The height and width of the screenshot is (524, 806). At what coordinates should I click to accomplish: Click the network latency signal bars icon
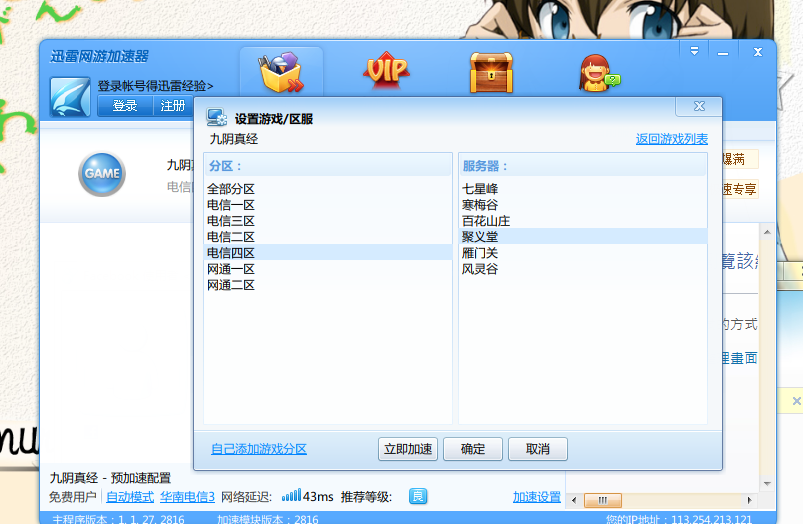(x=290, y=496)
